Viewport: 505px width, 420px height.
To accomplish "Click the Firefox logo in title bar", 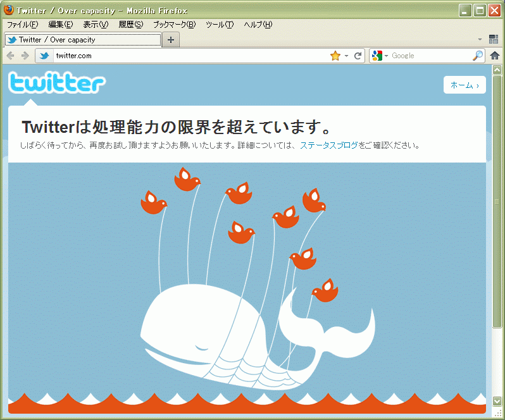I will tap(9, 10).
